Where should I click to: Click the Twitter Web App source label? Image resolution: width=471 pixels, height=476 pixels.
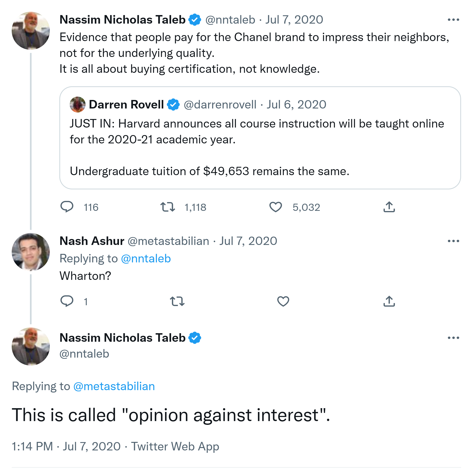(175, 446)
